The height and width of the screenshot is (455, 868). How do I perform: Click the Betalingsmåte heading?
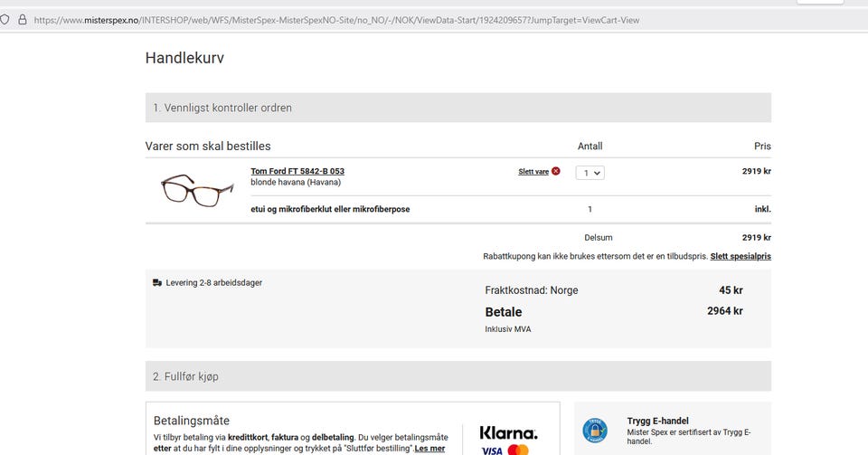tap(192, 421)
